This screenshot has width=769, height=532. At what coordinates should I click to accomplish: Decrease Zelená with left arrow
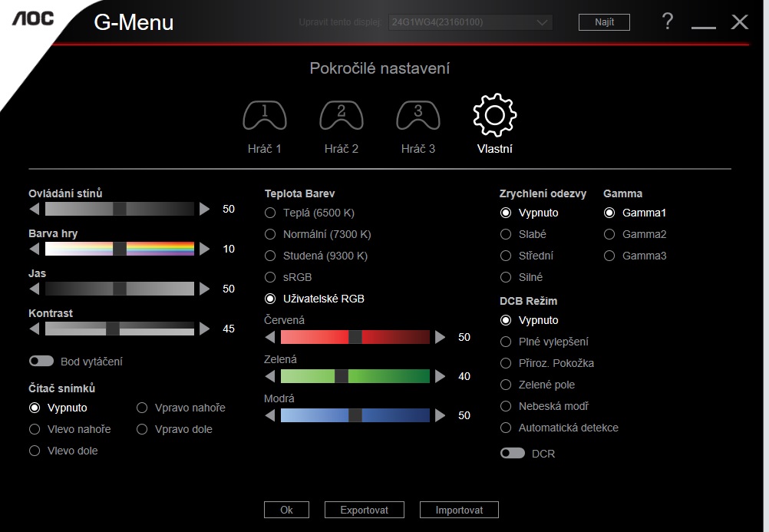pos(269,376)
